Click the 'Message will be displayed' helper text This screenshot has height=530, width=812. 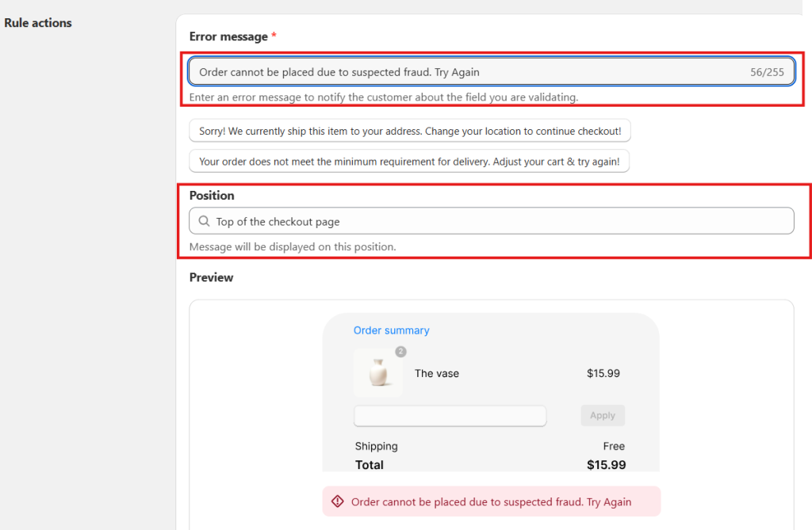tap(293, 247)
